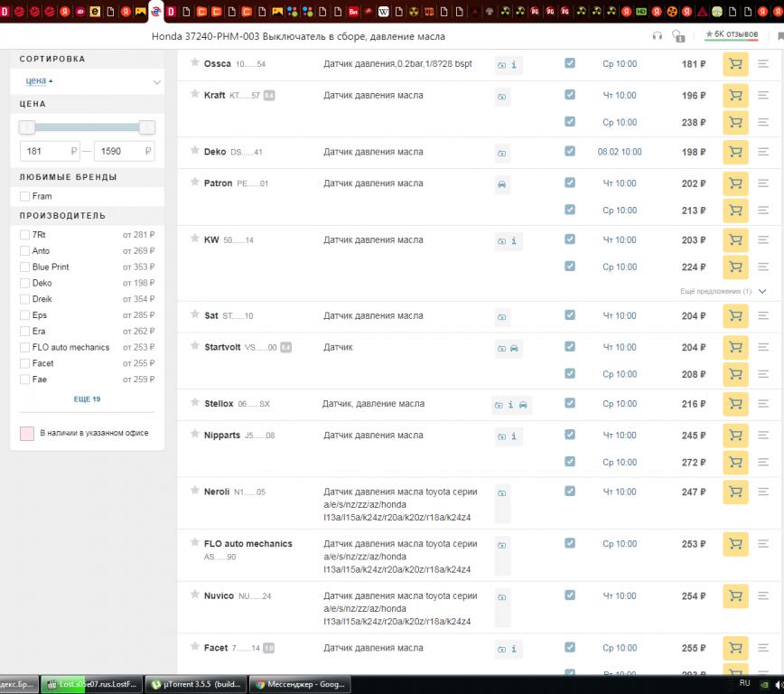Add the 224 ₽ KW offer to cart

point(735,267)
